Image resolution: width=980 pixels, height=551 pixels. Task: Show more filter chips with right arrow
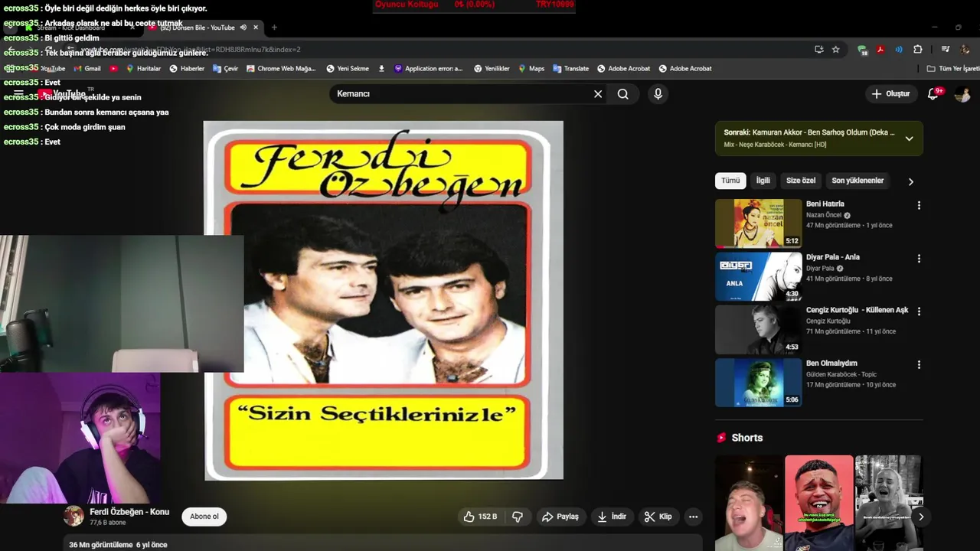click(x=910, y=181)
